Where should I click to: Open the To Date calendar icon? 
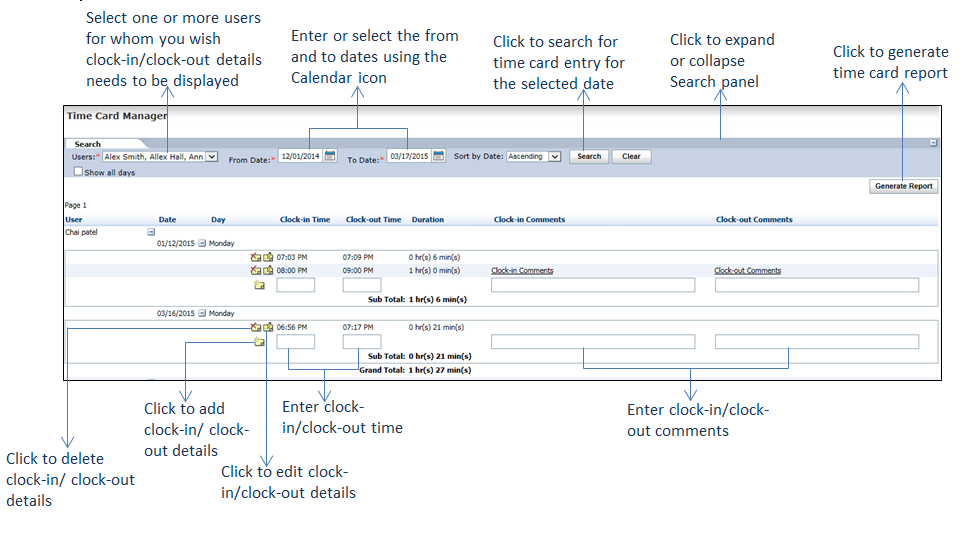pos(439,156)
